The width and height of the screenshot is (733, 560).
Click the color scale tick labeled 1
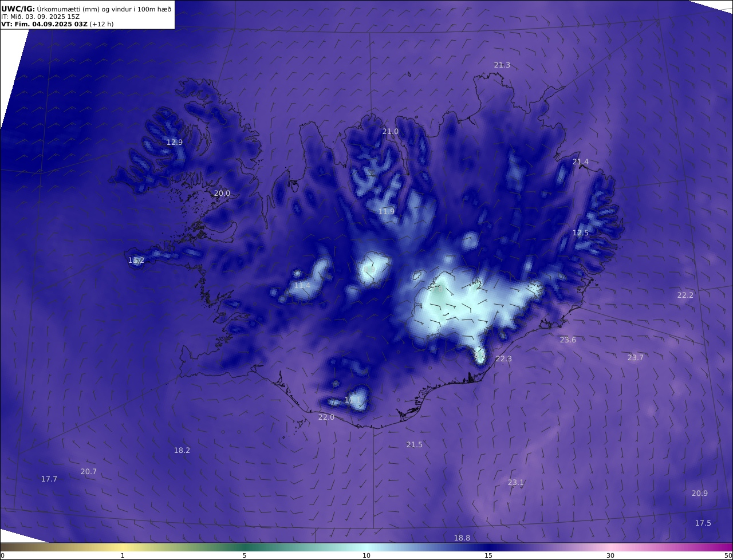(123, 556)
